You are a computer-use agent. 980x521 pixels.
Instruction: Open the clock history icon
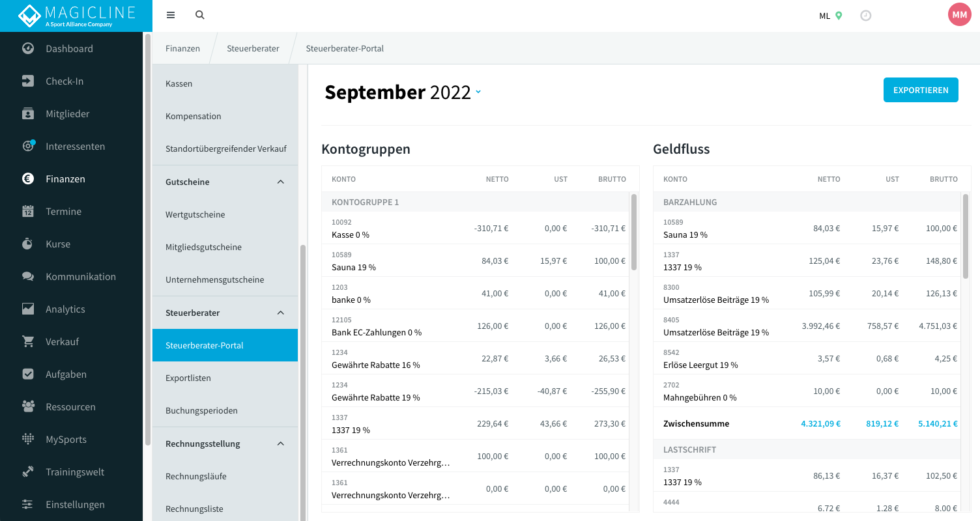point(866,16)
